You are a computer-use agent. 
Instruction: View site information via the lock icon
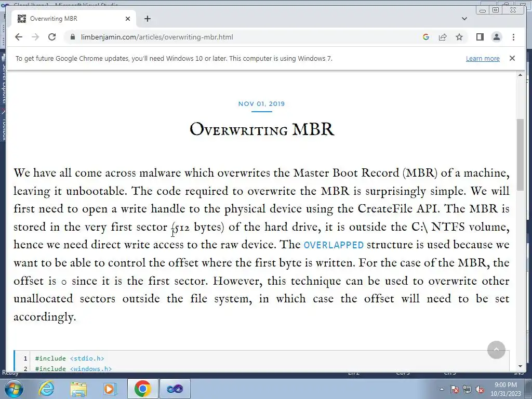[72, 37]
